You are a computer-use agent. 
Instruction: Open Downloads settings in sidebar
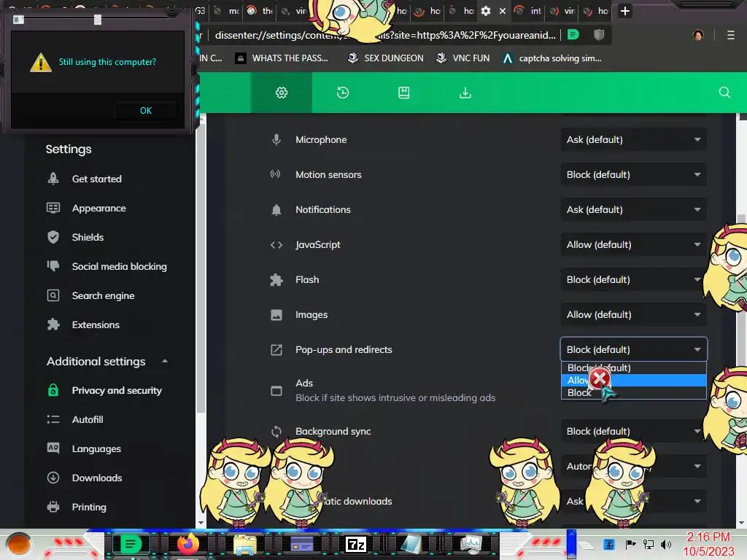[x=97, y=478]
